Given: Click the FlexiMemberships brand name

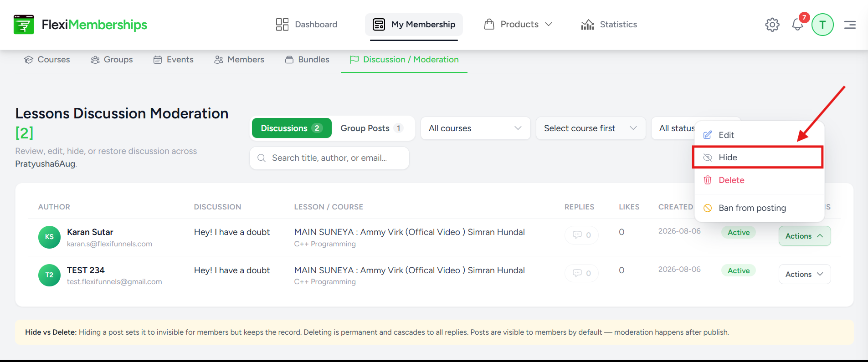Looking at the screenshot, I should click(x=94, y=25).
